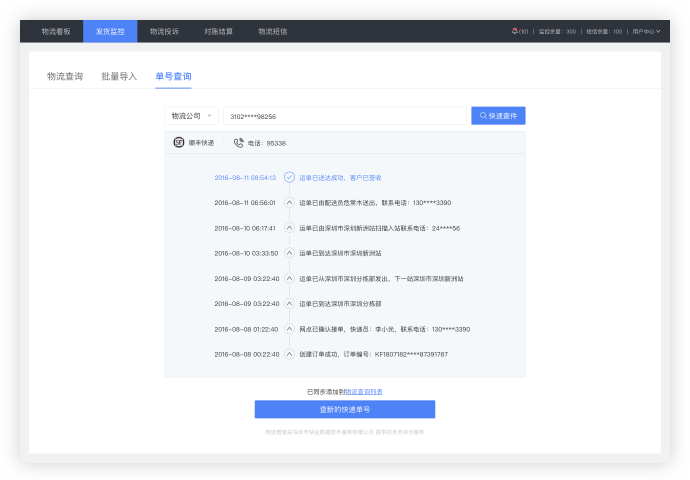690x480 pixels.
Task: Switch to the 批量导入 tab
Action: (119, 76)
